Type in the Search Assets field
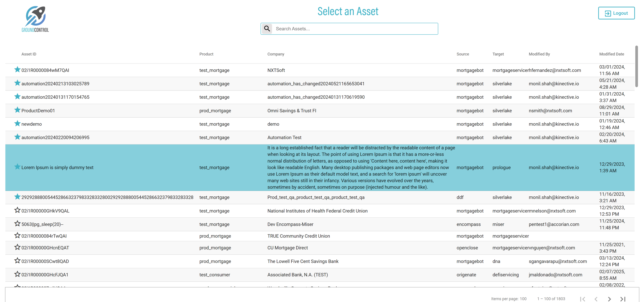 coord(355,29)
